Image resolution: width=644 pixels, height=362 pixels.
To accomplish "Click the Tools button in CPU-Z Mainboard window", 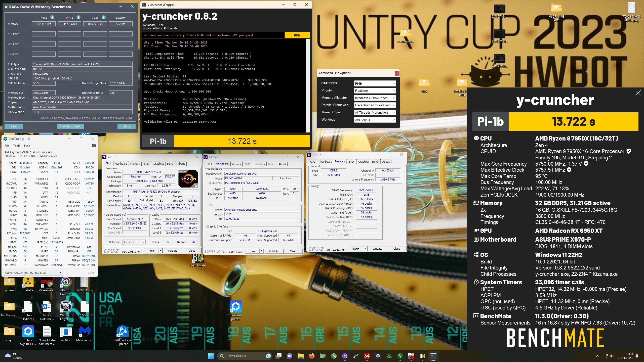I will pos(252,251).
